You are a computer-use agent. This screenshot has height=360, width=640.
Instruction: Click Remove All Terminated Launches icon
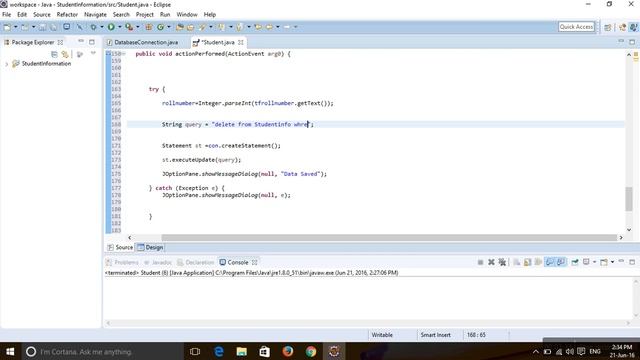pos(502,262)
